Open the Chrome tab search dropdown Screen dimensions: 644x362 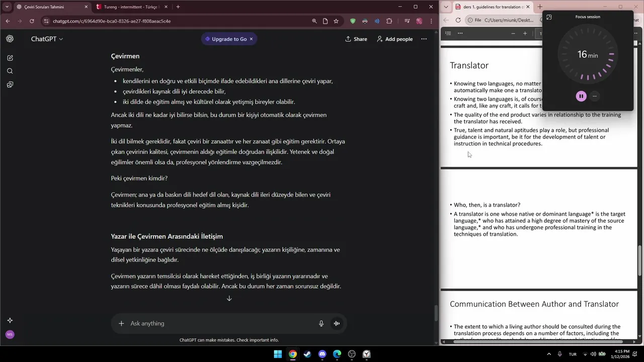click(7, 7)
